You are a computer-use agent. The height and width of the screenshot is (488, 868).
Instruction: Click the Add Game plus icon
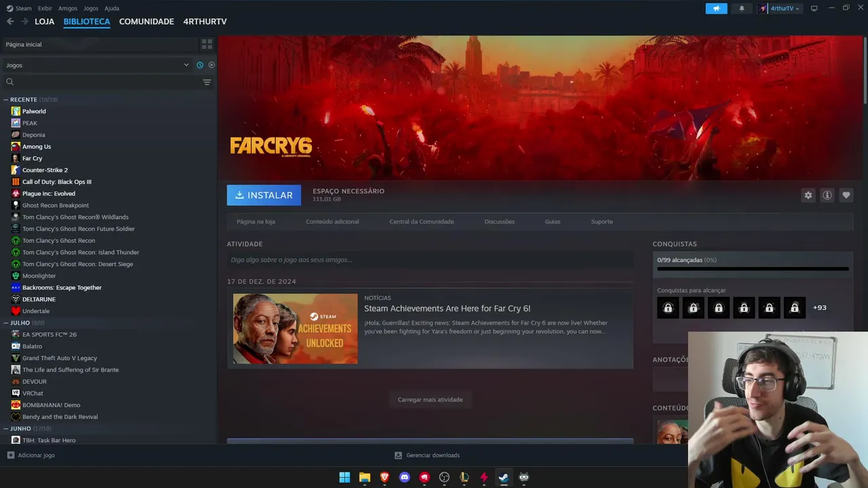click(x=10, y=455)
